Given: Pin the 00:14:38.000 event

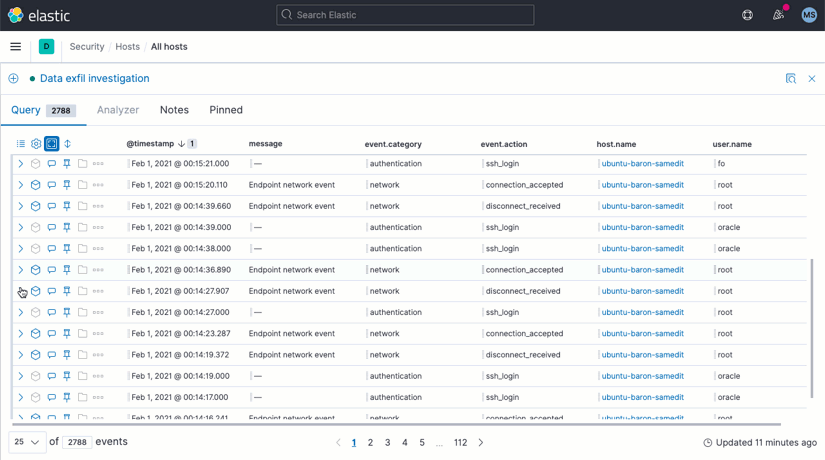Looking at the screenshot, I should coord(67,248).
